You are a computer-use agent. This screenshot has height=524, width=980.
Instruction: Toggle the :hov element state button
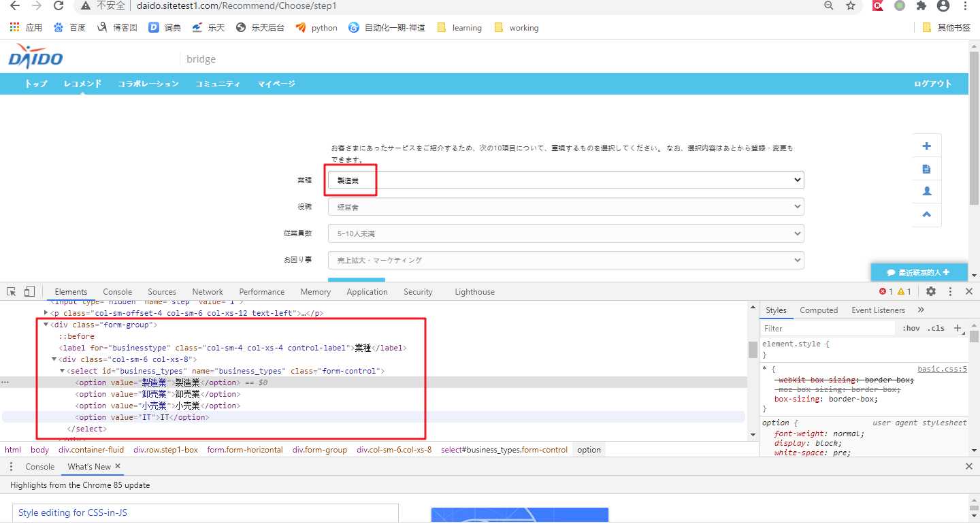click(x=911, y=328)
